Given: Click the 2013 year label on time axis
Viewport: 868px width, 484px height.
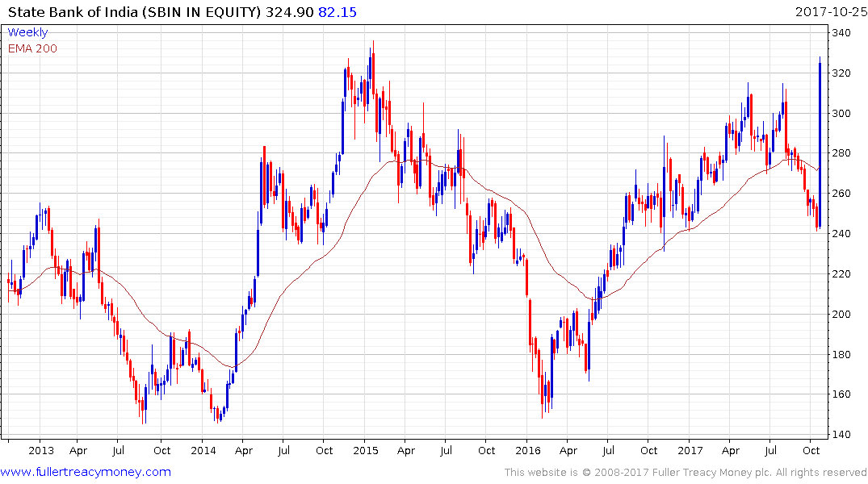Looking at the screenshot, I should click(41, 450).
